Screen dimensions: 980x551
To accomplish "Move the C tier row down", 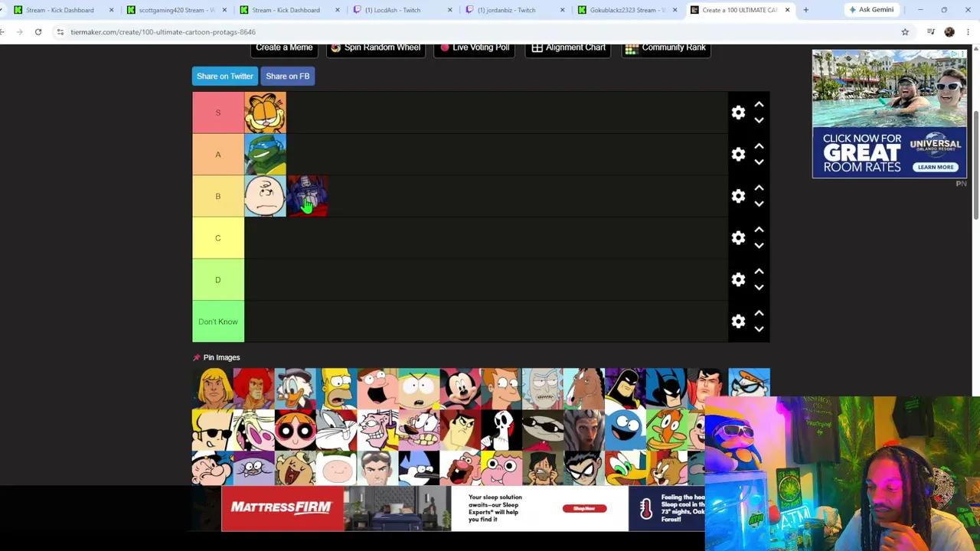I will click(x=759, y=246).
